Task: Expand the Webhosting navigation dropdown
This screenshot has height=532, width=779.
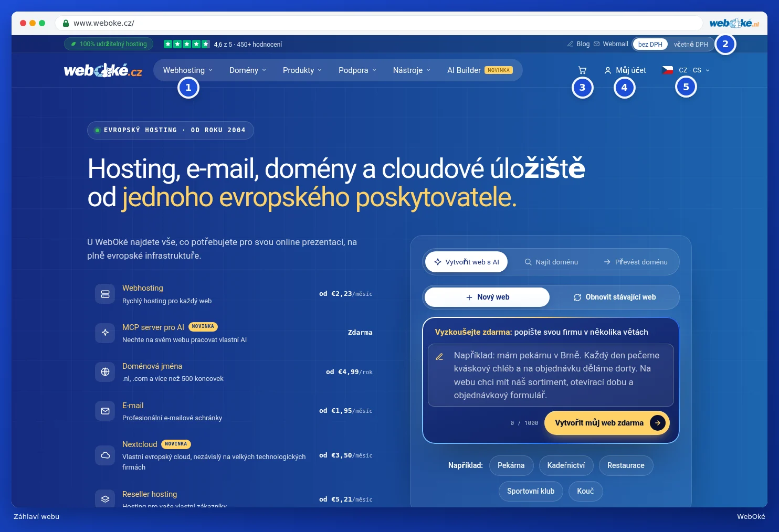Action: coord(187,70)
